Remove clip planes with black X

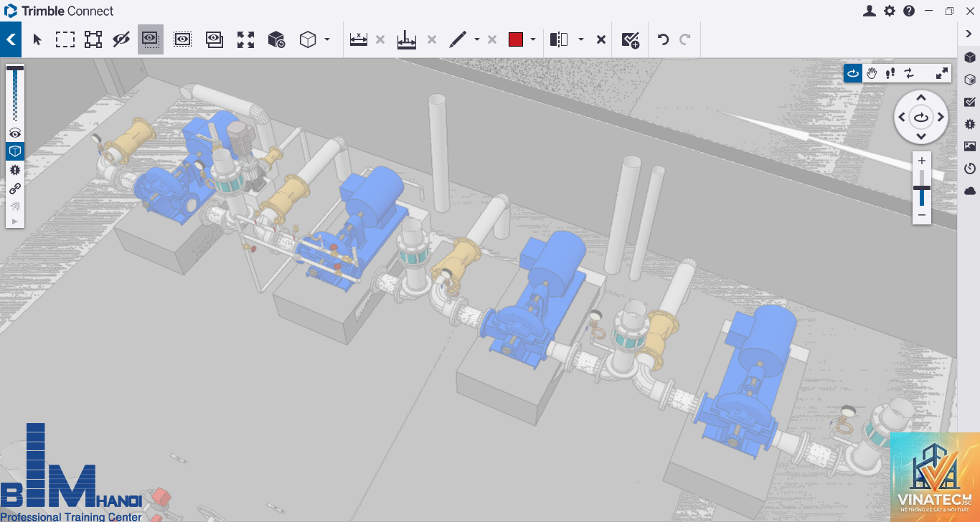(601, 40)
